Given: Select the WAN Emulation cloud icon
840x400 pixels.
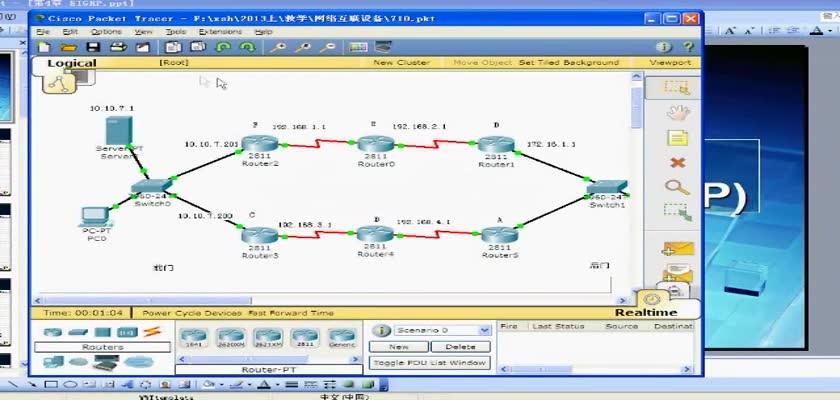Looking at the screenshot, I should click(x=78, y=363).
